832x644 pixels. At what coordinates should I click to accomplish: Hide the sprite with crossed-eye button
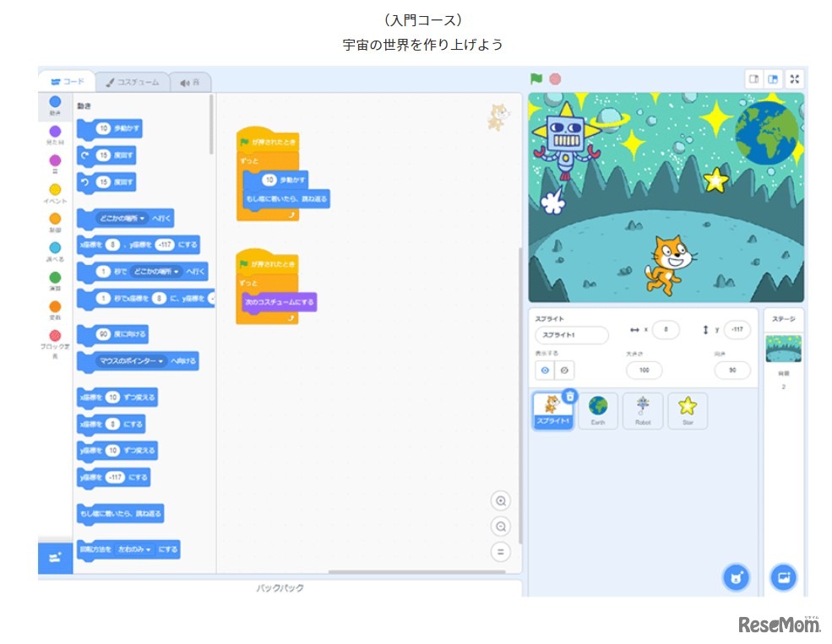point(564,370)
